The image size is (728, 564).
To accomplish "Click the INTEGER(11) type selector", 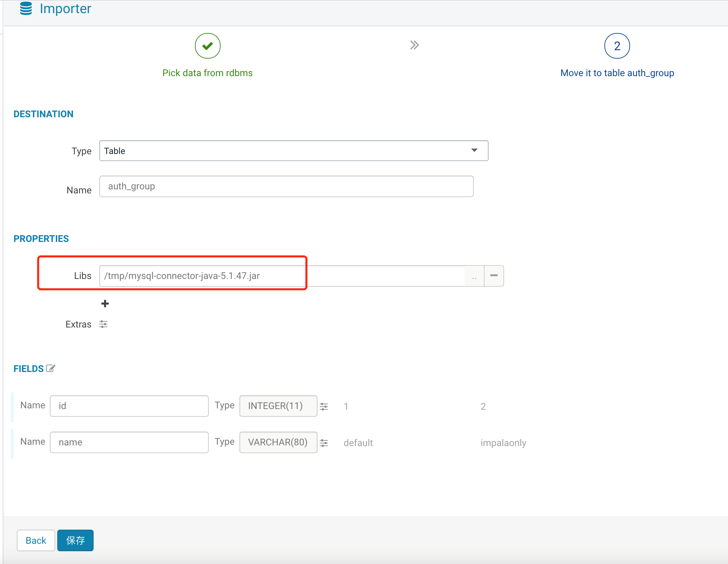I will click(278, 406).
